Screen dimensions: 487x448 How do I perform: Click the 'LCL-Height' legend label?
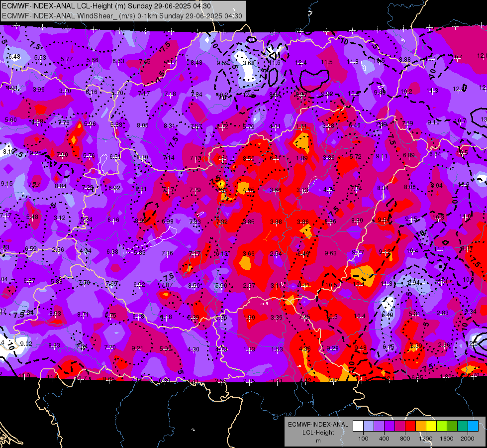318,433
